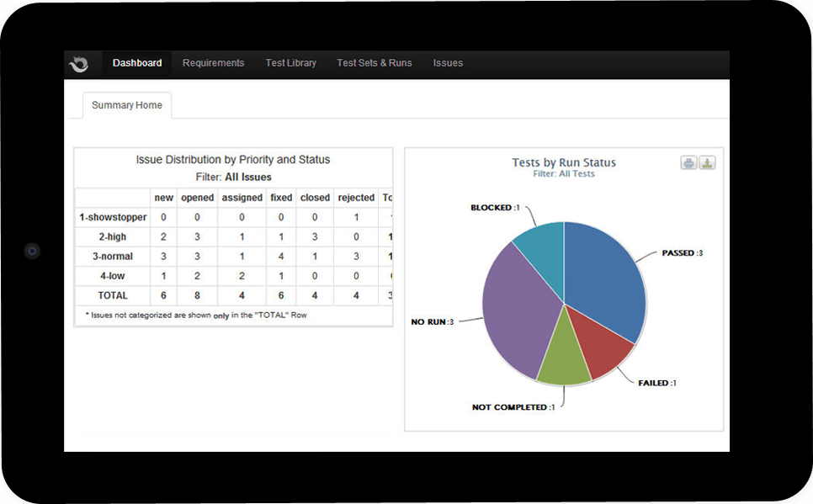Open the Issues section
This screenshot has width=813, height=504.
click(x=448, y=63)
